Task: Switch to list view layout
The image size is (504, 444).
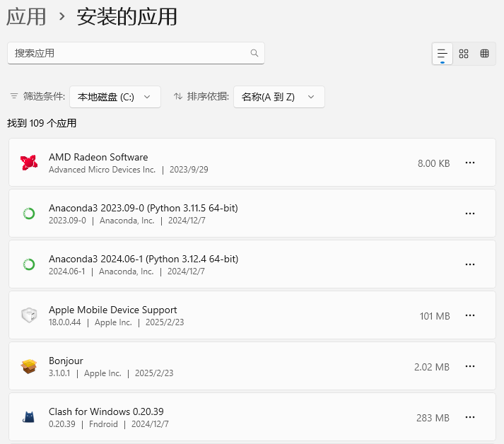Action: (x=443, y=54)
